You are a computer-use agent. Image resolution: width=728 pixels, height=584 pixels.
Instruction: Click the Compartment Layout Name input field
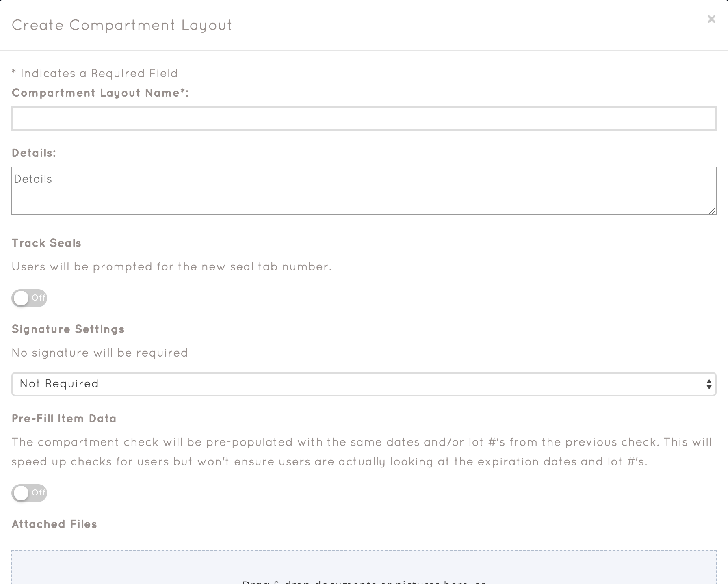(364, 119)
